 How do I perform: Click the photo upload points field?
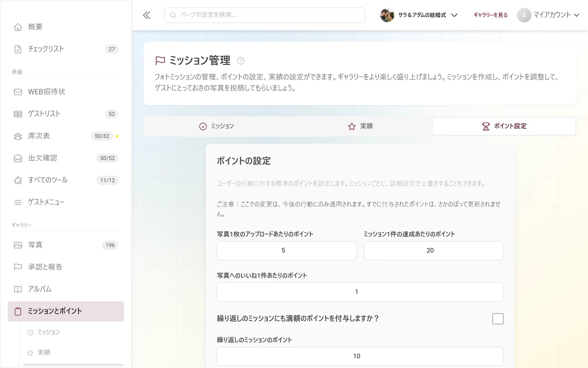(x=287, y=251)
